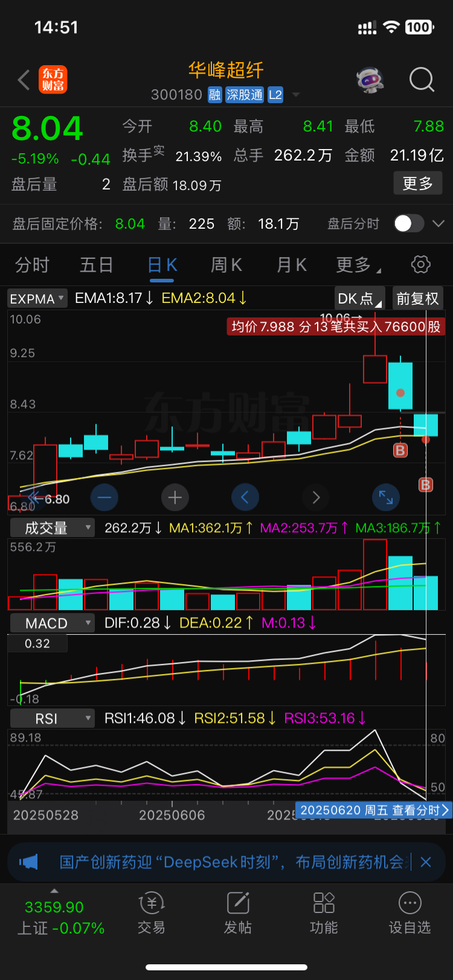This screenshot has width=453, height=980.
Task: Zoom out chart with minus button
Action: click(x=104, y=498)
